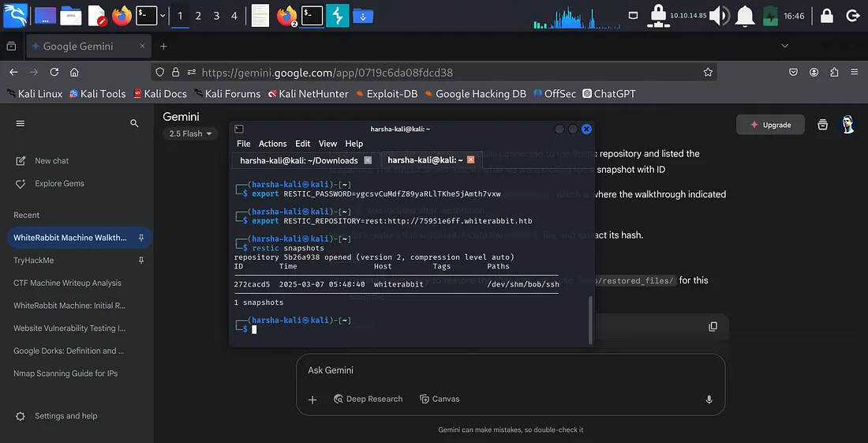This screenshot has width=868, height=443.
Task: Click the battery power manager icon
Action: pos(771,16)
